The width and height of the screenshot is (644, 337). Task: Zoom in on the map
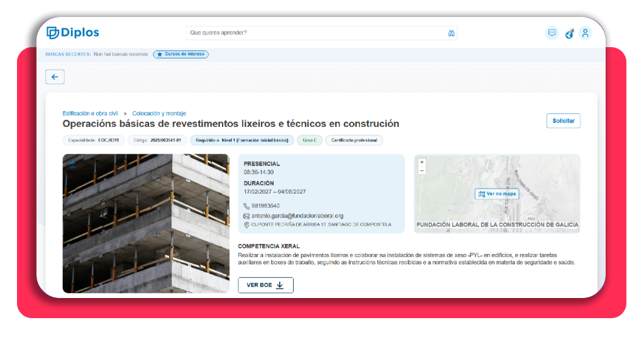(x=422, y=162)
